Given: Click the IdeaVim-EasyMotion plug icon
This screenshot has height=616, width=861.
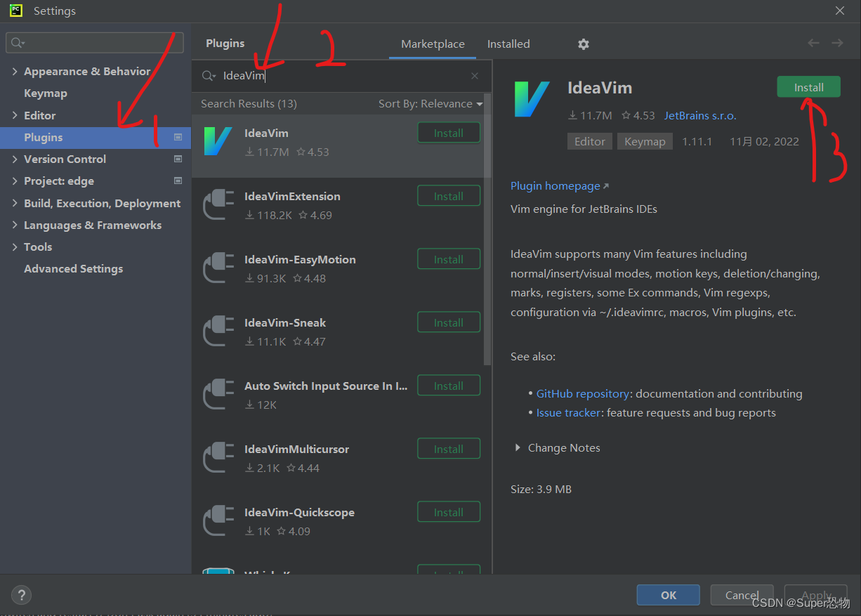Looking at the screenshot, I should [218, 268].
